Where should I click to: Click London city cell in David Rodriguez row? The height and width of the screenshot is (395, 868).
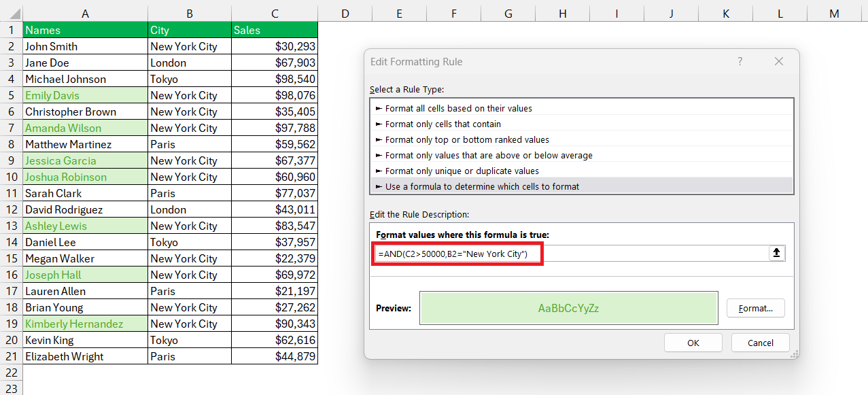click(x=190, y=209)
